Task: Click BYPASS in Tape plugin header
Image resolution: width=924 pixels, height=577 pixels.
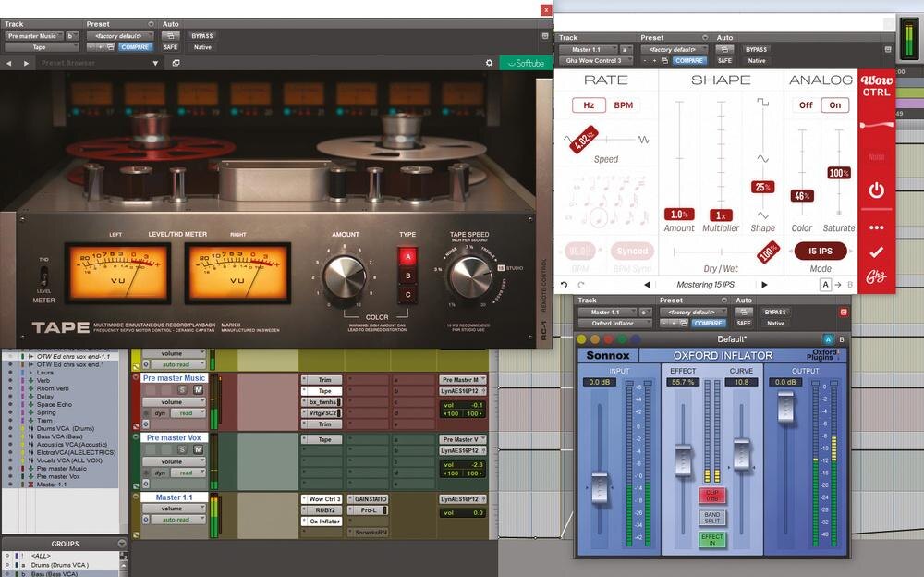Action: coord(202,36)
